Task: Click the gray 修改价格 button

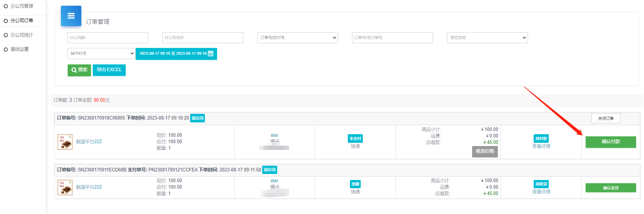Action: pos(485,151)
